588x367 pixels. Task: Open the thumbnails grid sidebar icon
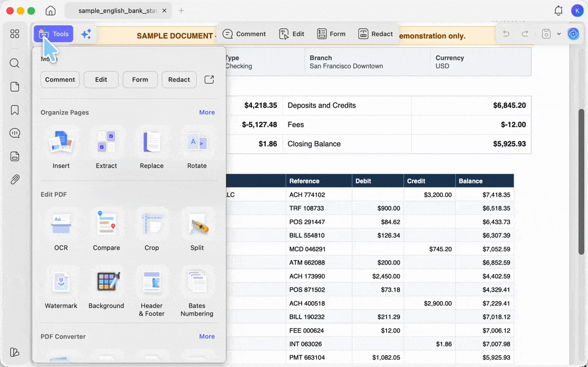14,34
